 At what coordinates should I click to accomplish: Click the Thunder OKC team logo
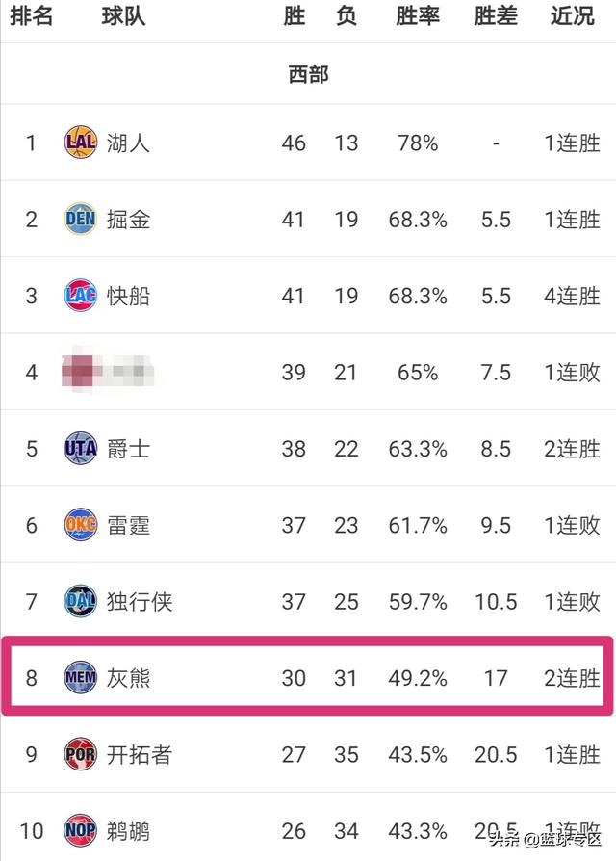(x=81, y=524)
